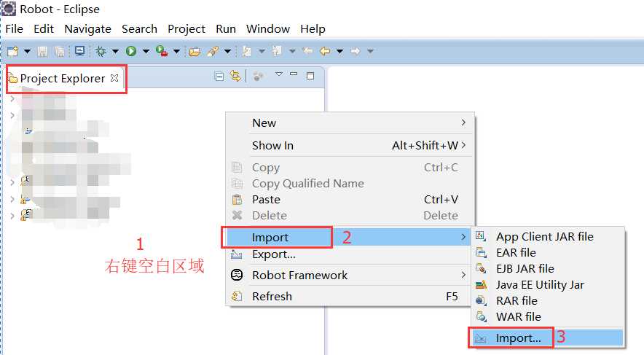
Task: Close the Project Explorer view
Action: (114, 78)
